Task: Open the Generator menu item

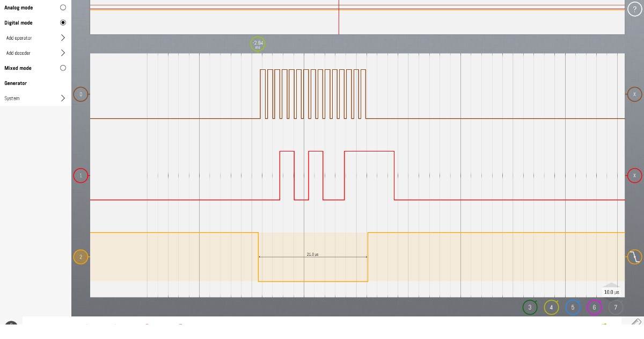Action: (x=16, y=83)
